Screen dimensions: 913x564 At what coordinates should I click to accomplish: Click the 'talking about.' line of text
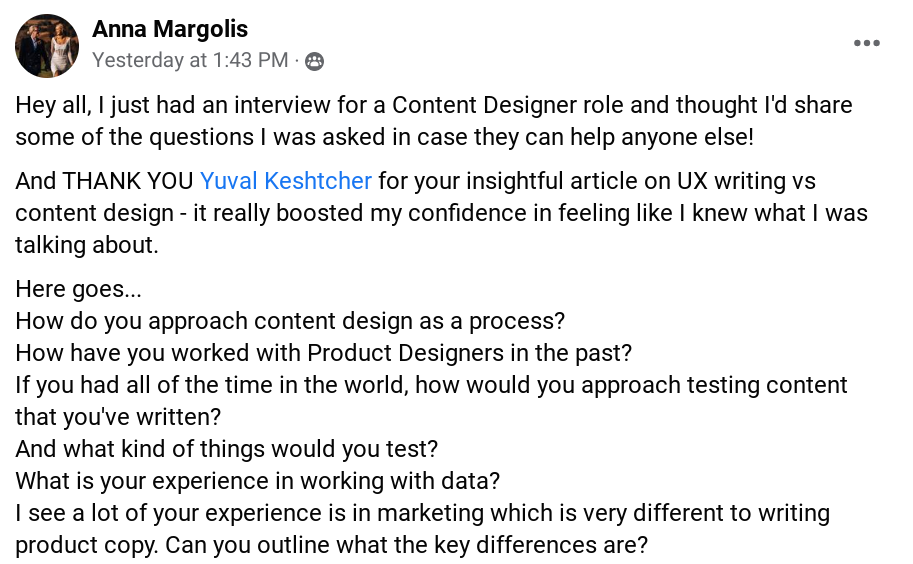[87, 245]
